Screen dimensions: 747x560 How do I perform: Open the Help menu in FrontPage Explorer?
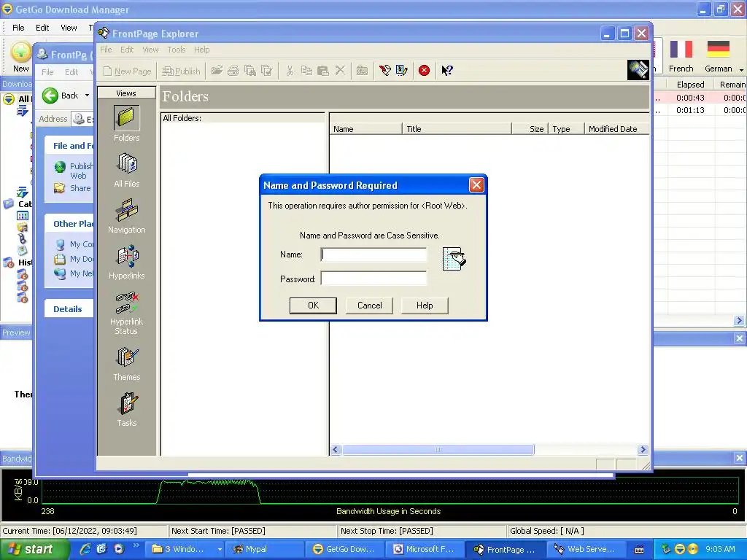(201, 50)
